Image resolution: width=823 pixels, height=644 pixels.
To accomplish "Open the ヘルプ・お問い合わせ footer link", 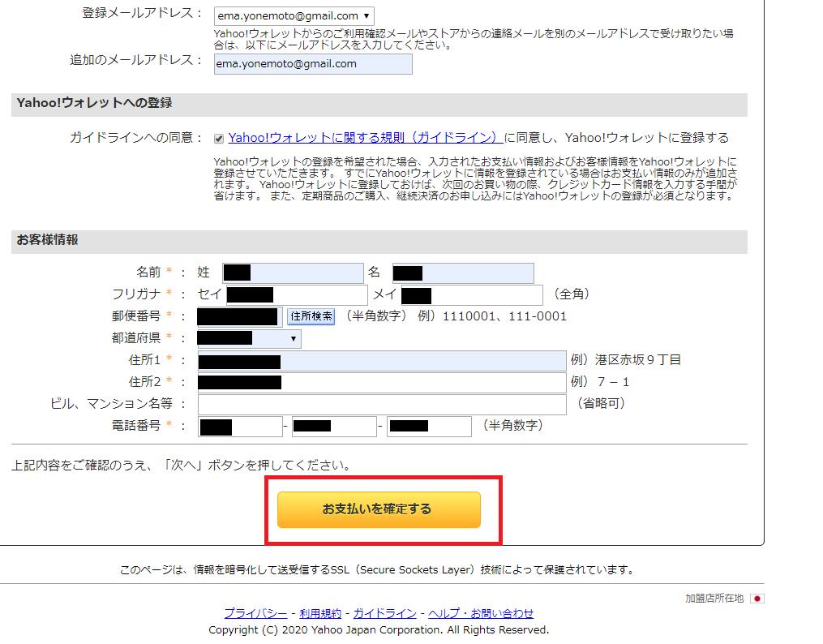I will click(x=481, y=613).
